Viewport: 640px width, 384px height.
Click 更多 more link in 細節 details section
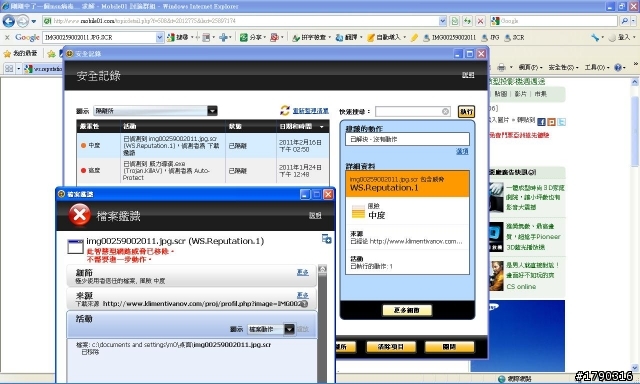pos(302,272)
